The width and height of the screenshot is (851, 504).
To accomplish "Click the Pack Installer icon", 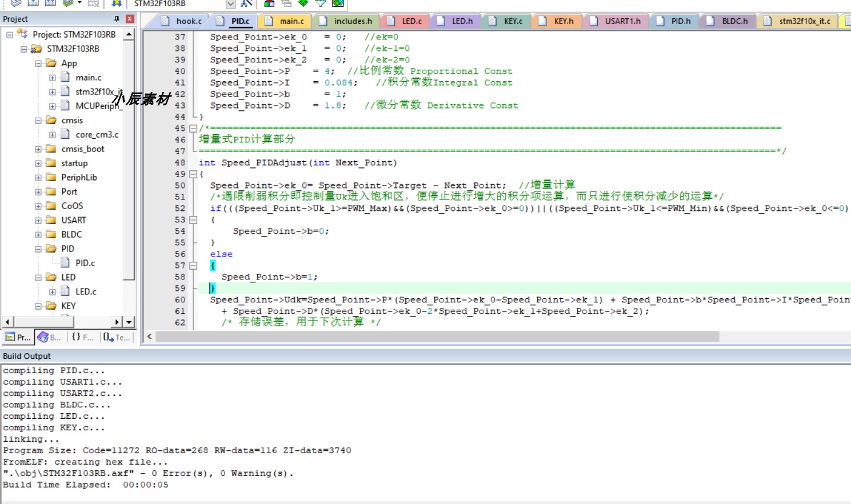I will 338,3.
